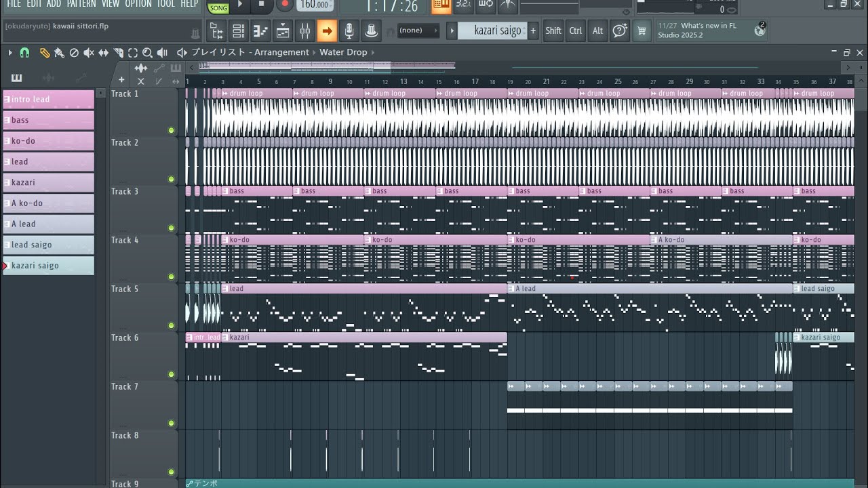Click the Record button
This screenshot has width=868, height=488.
coord(284,4)
